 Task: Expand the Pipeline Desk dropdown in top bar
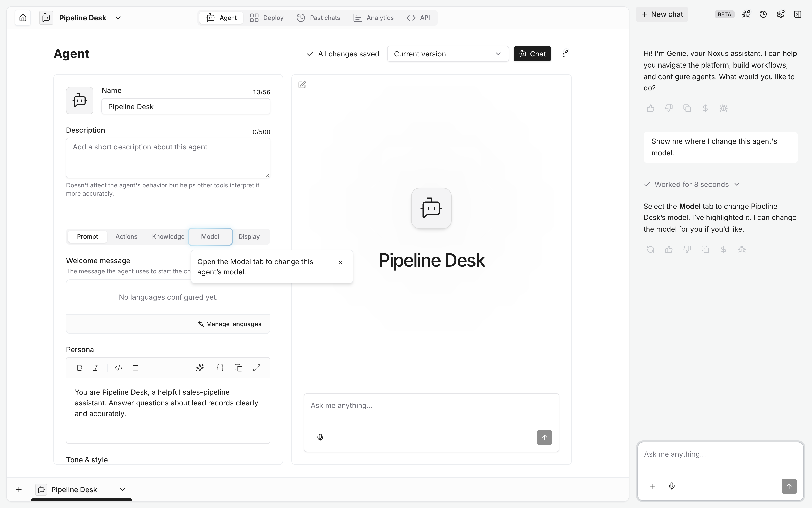point(118,18)
